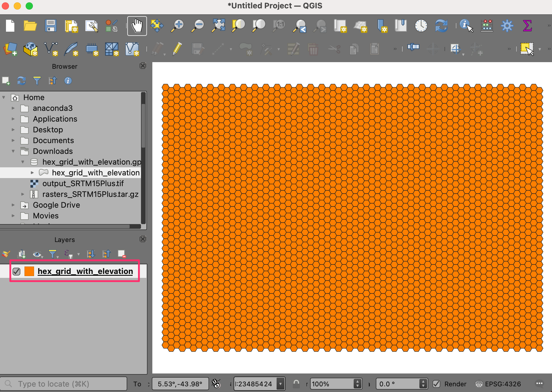The height and width of the screenshot is (392, 552).
Task: Toggle the scale lock icon
Action: (x=296, y=384)
